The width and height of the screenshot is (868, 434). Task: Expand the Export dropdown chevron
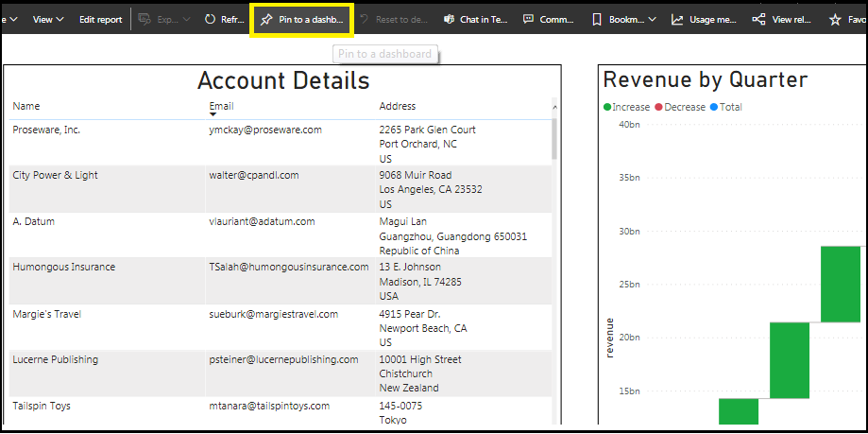click(x=187, y=20)
